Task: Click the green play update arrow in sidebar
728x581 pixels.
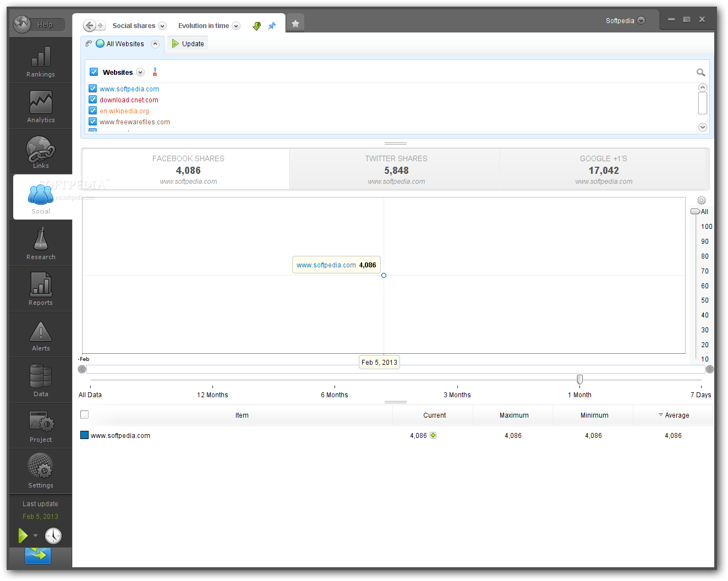Action: pos(23,535)
